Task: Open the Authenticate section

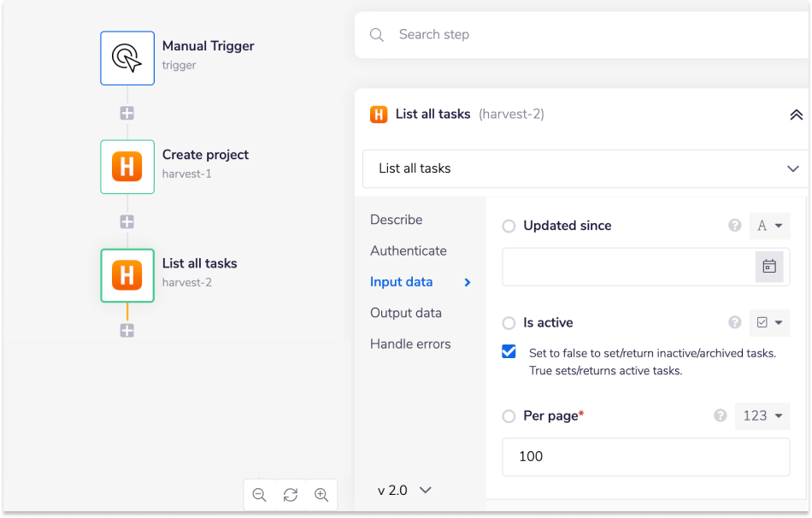Action: [409, 250]
